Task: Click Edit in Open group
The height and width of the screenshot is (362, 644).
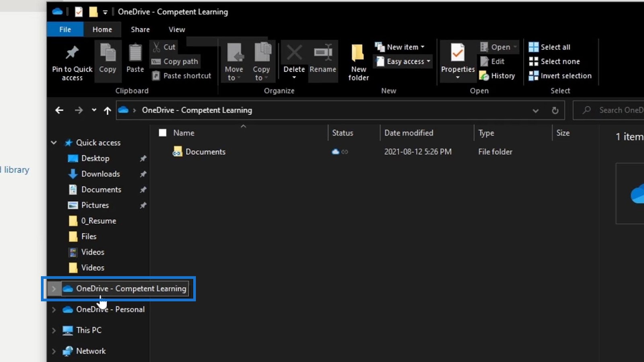Action: click(x=492, y=62)
